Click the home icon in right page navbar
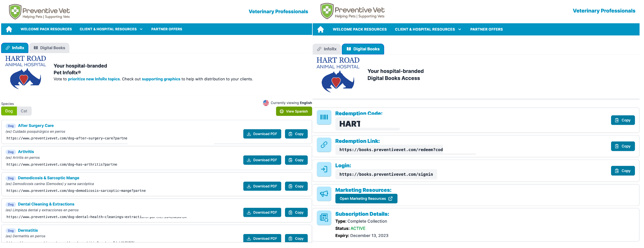This screenshot has width=644, height=248. point(321,29)
